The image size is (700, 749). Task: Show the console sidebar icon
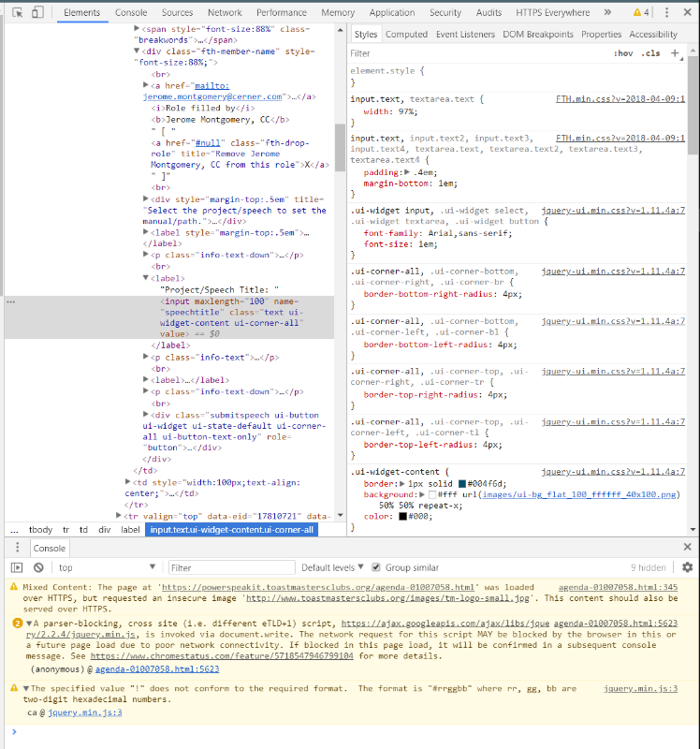coord(17,567)
